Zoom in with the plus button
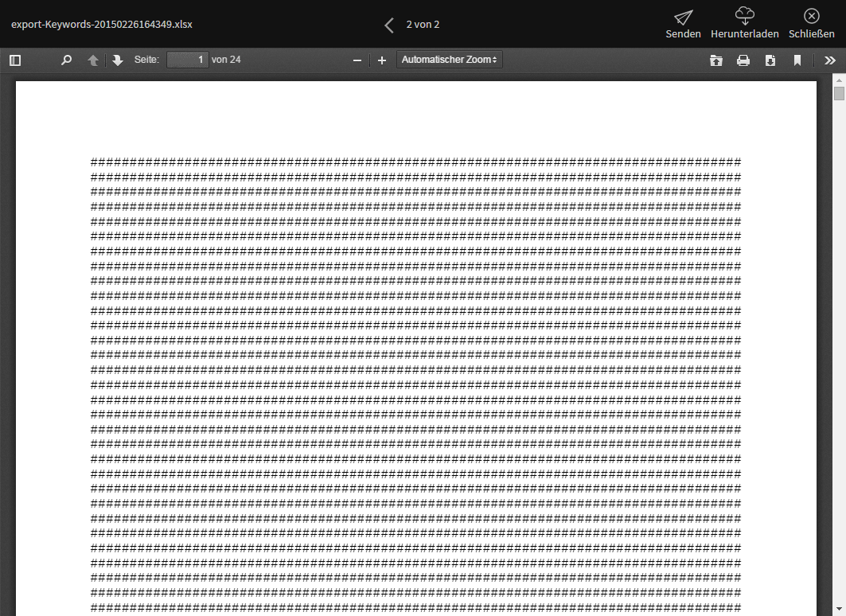Viewport: 846px width, 616px height. coord(382,60)
